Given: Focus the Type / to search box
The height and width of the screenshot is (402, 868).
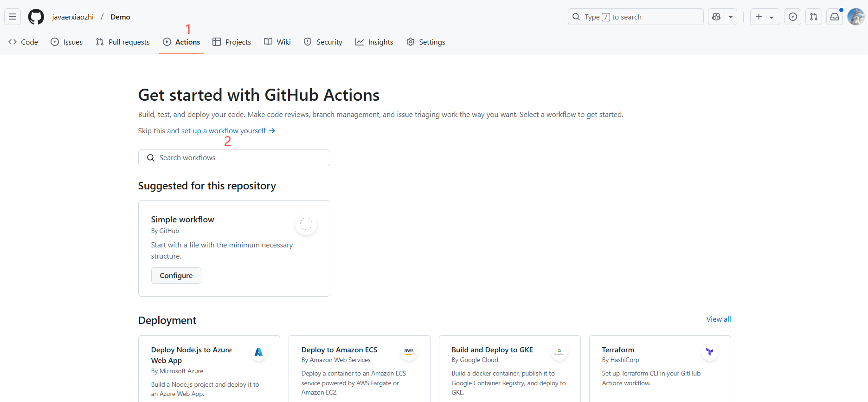Looking at the screenshot, I should (x=636, y=17).
